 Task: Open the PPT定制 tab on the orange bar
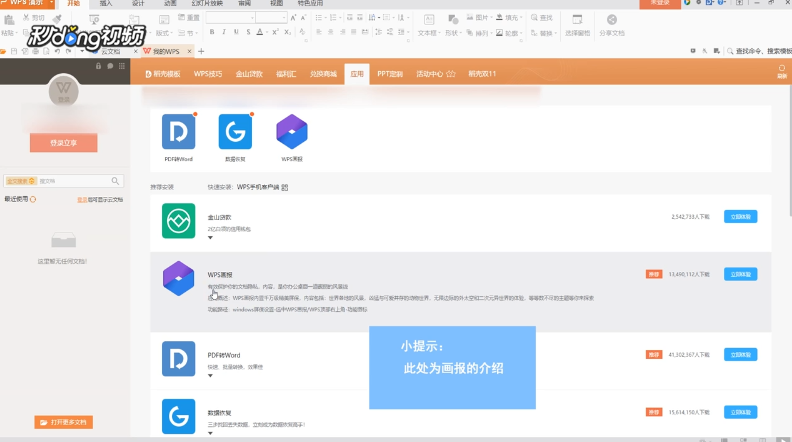[390, 74]
